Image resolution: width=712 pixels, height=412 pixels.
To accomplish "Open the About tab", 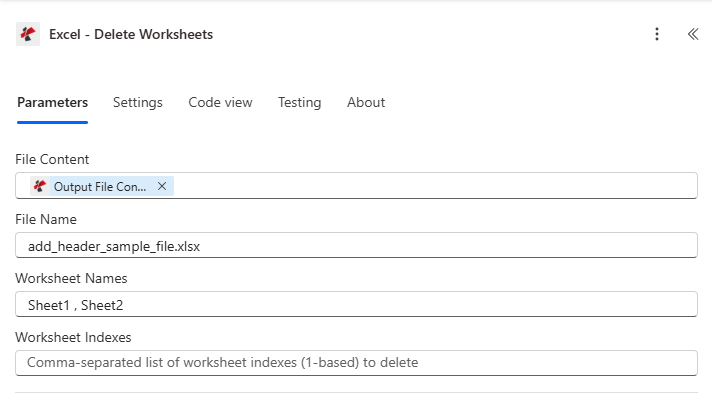I will [x=366, y=103].
